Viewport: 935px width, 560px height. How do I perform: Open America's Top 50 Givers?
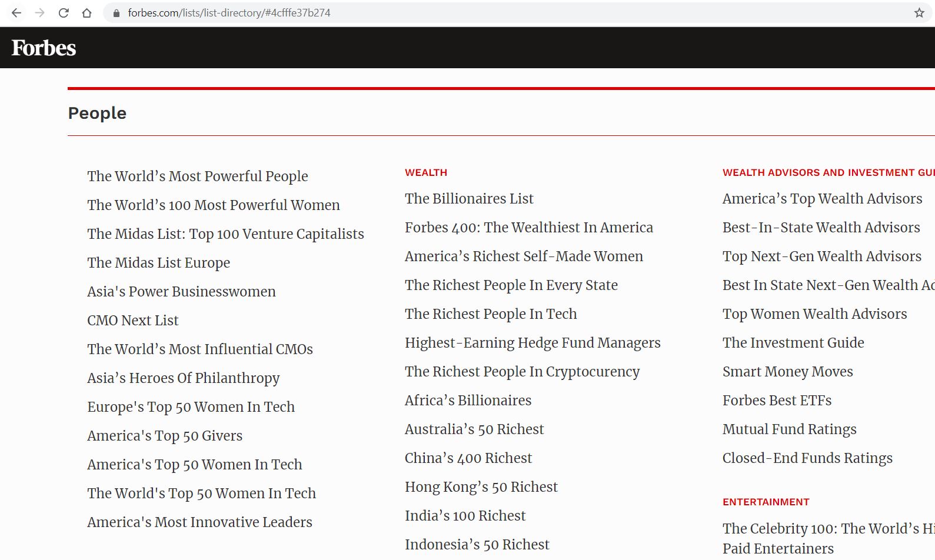tap(165, 436)
